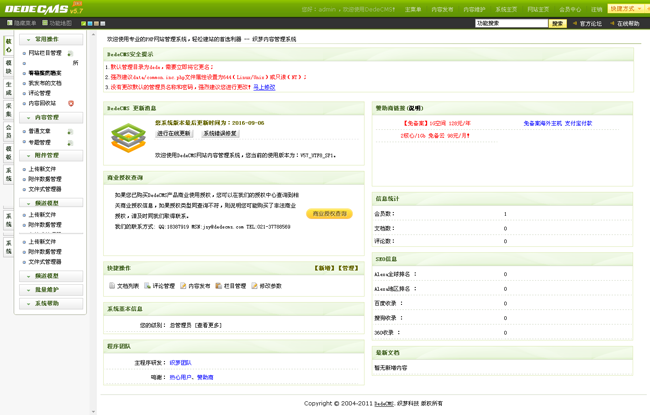The image size is (650, 415).
Task: Click (说明) beside 赞助商链接
Action: [416, 108]
